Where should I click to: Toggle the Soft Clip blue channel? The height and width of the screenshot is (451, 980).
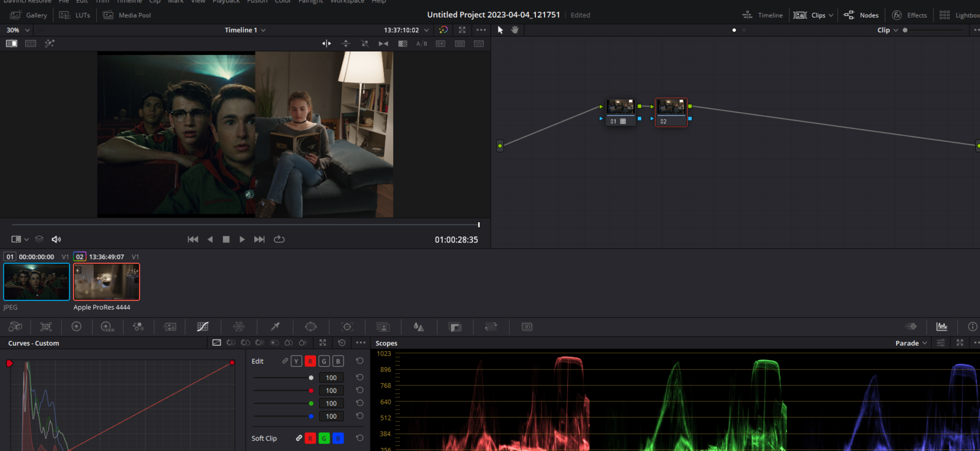[338, 438]
